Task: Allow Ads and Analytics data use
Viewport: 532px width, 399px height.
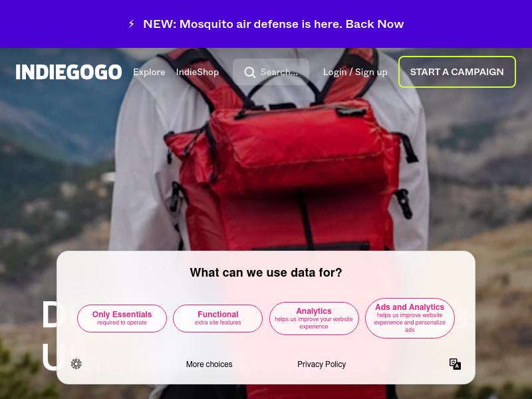Action: [410, 319]
